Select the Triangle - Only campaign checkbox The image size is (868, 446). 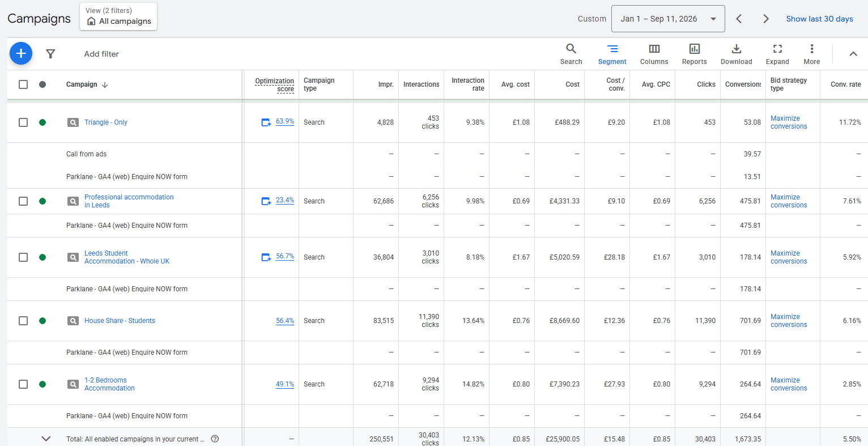point(23,122)
